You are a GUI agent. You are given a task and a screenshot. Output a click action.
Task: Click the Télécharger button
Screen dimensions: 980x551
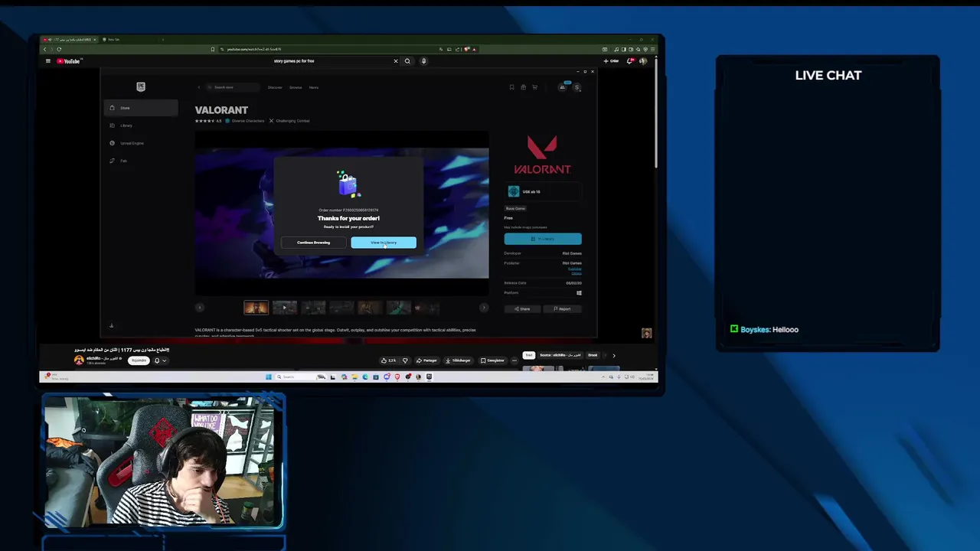(459, 360)
